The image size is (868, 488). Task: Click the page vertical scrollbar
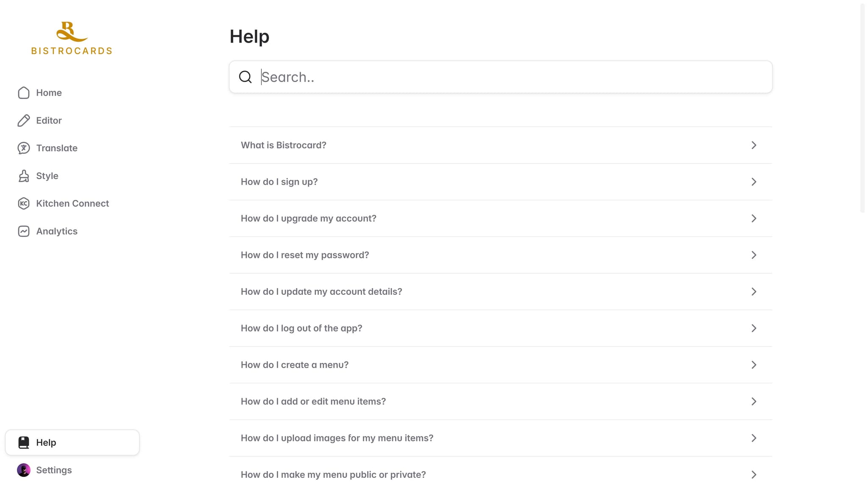(x=862, y=108)
